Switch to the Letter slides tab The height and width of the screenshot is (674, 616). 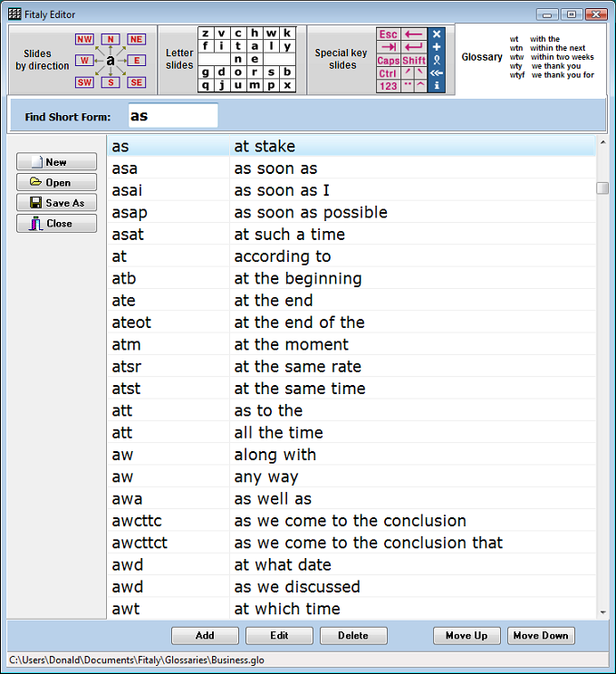179,60
